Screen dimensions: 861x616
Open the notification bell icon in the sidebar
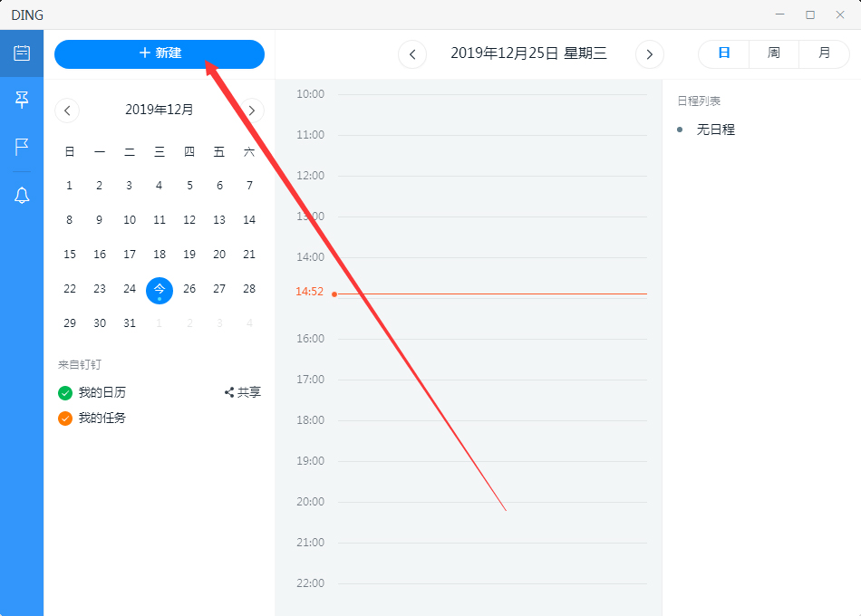(x=22, y=195)
